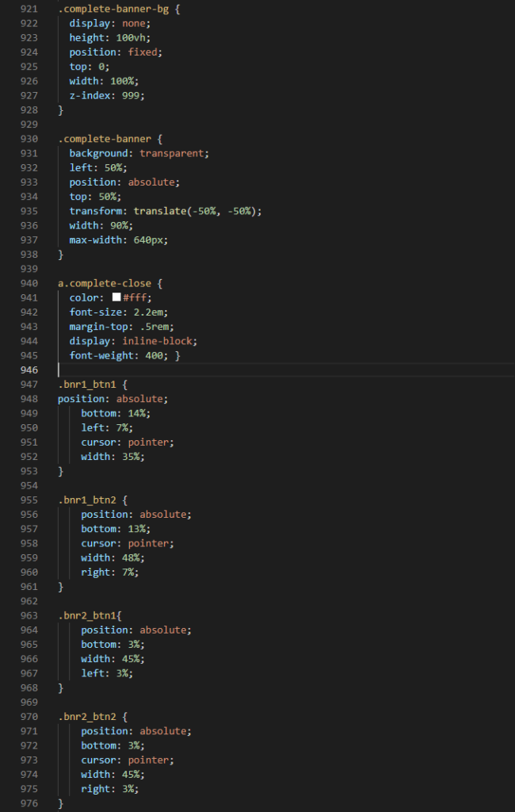The height and width of the screenshot is (812, 515).
Task: Click line number 921 in gutter
Action: (29, 9)
